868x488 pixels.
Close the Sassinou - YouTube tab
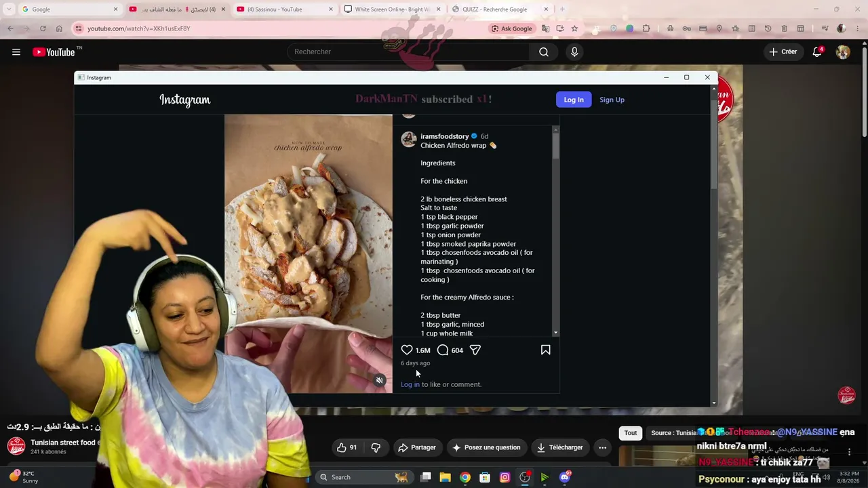coord(331,9)
